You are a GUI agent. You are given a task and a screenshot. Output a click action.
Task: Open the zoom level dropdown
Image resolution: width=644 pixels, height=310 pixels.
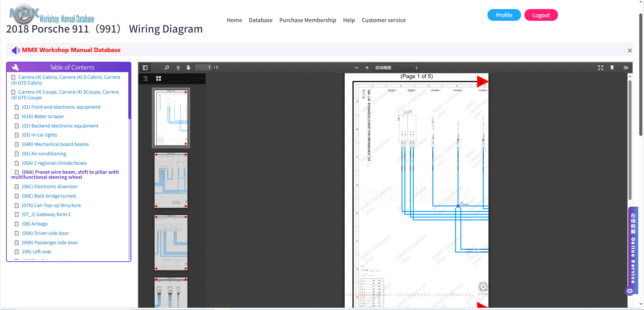(x=396, y=68)
